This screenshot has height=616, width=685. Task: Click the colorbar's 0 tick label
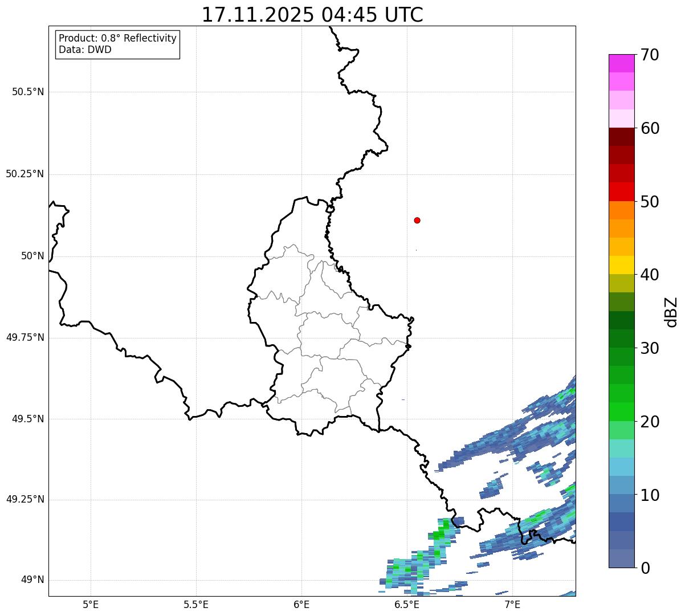tap(645, 568)
